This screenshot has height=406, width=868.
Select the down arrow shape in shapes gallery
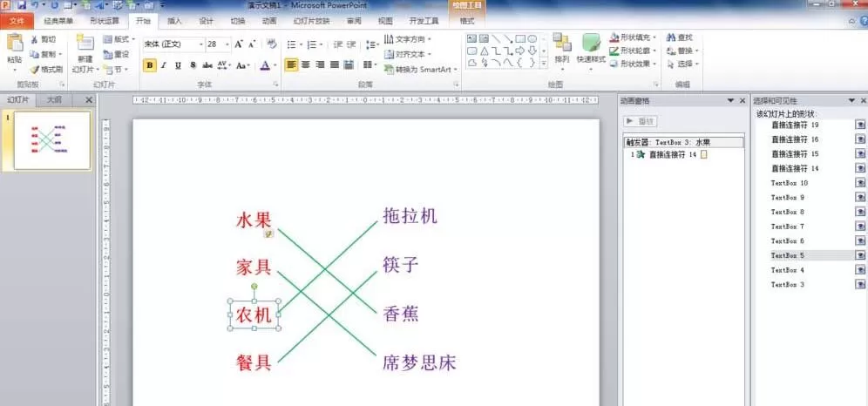[532, 51]
